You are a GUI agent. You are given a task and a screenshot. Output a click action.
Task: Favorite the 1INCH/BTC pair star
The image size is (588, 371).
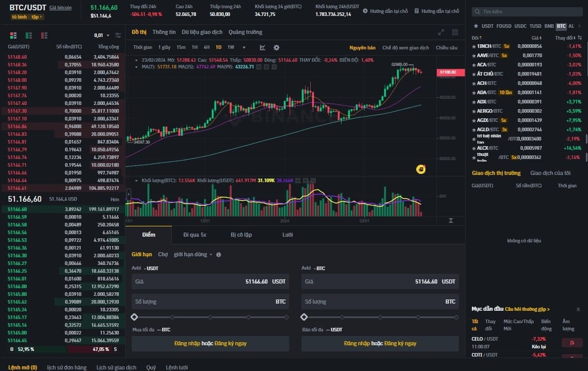point(474,46)
